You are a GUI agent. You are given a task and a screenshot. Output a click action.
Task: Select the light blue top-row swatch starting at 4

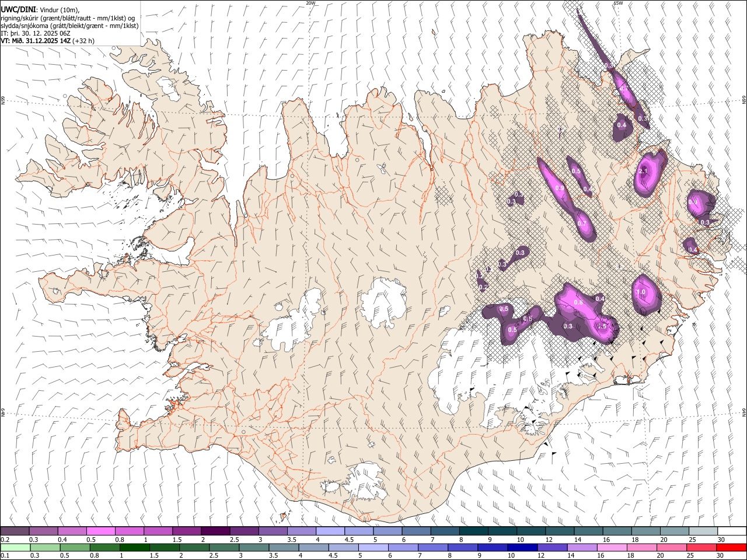click(x=330, y=531)
